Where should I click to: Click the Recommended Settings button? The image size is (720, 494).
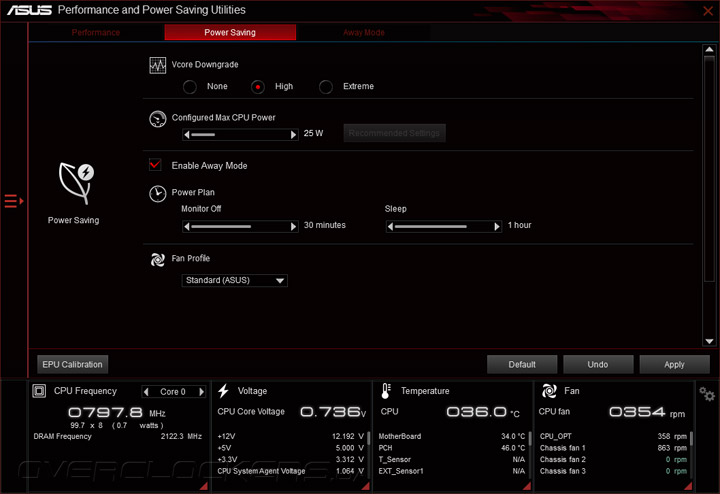pos(394,133)
